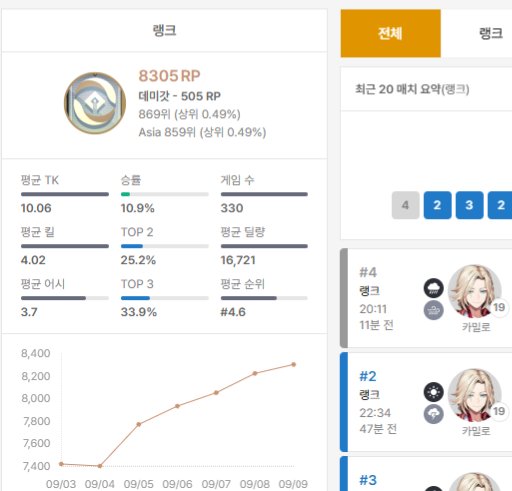Click the 평균 킬 value 4.02
The height and width of the screenshot is (491, 512).
(33, 260)
